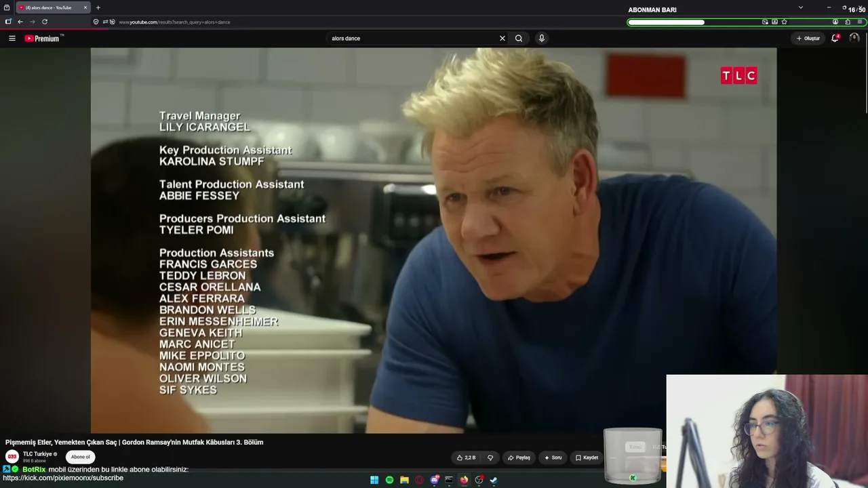Viewport: 868px width, 488px height.
Task: Click the address bar URL
Action: pyautogui.click(x=174, y=22)
